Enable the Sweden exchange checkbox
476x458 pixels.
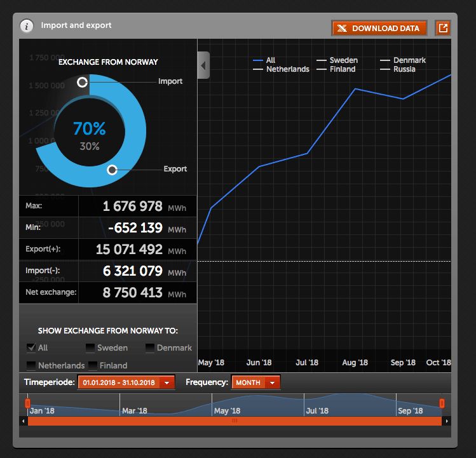[90, 347]
